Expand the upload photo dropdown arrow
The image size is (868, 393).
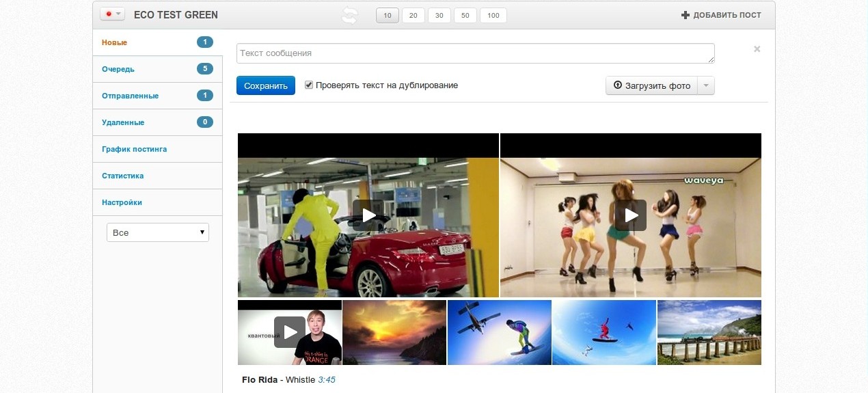(x=706, y=85)
